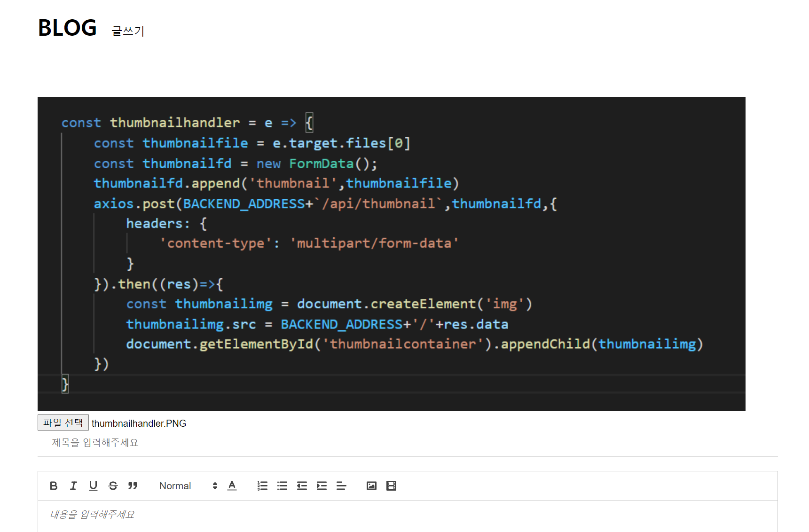
Task: Click the 파일 선택 file chooser button
Action: (x=63, y=423)
